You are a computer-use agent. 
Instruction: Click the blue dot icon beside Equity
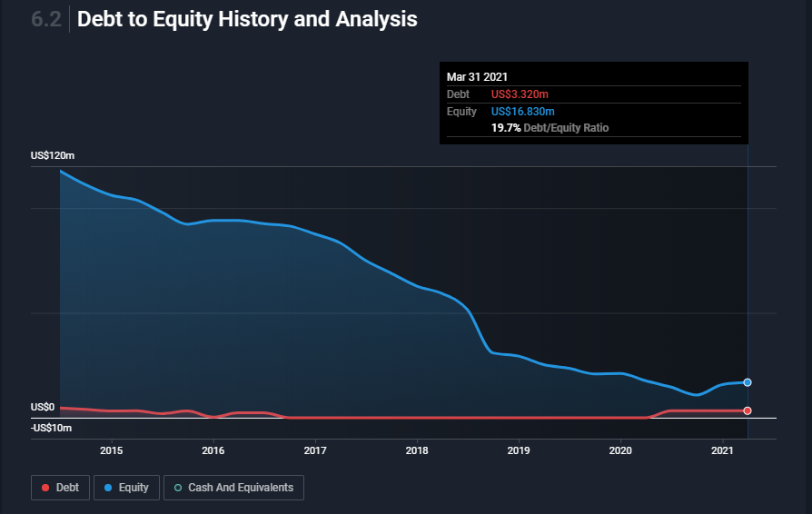point(108,488)
